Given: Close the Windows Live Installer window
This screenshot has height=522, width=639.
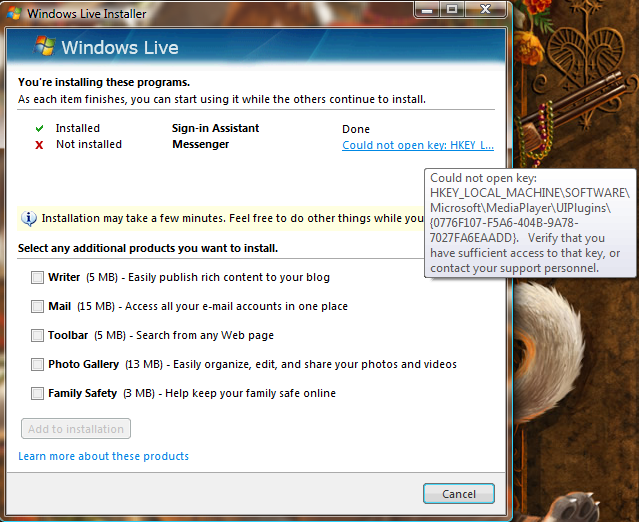Looking at the screenshot, I should [x=486, y=9].
